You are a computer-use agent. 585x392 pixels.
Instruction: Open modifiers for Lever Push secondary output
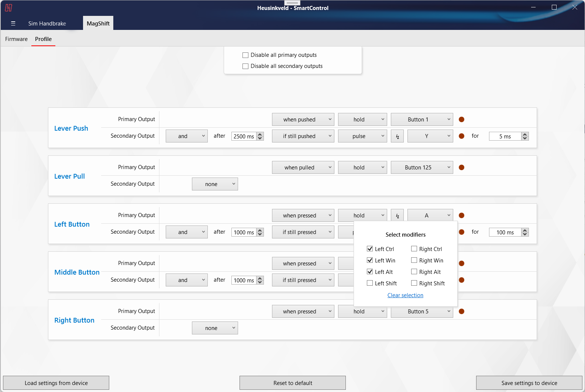(x=398, y=136)
